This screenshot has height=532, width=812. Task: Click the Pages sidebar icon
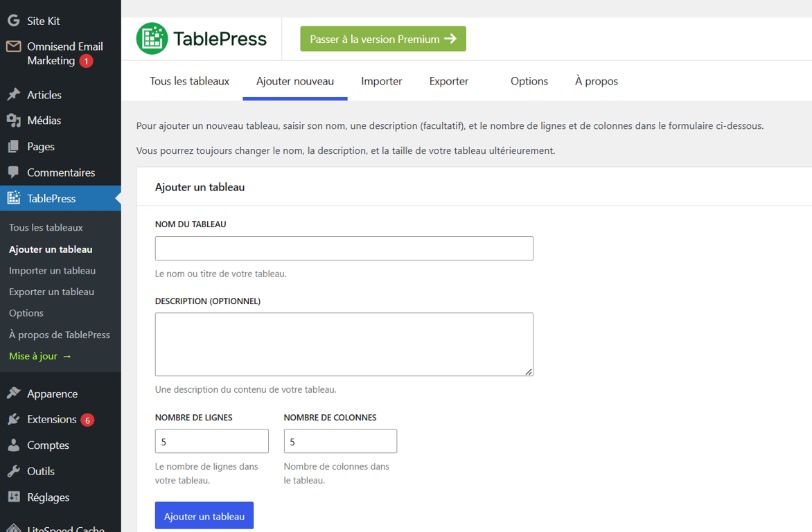[x=13, y=147]
